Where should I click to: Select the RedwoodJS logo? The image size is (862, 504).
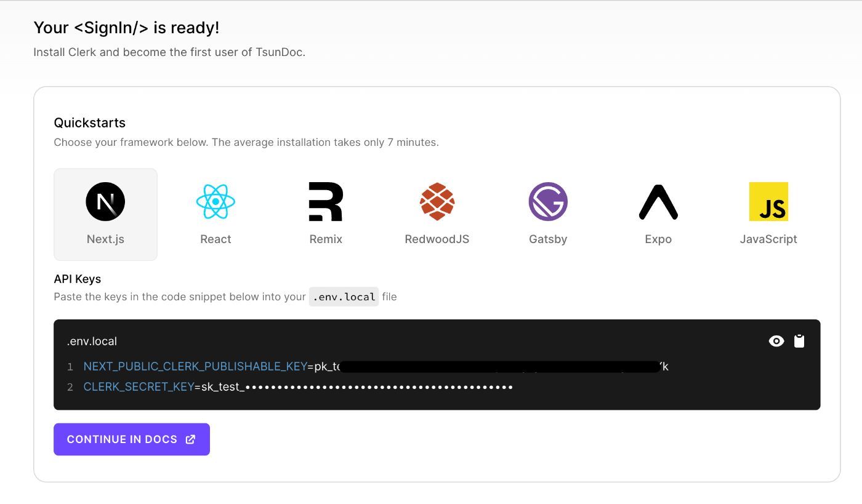point(437,202)
